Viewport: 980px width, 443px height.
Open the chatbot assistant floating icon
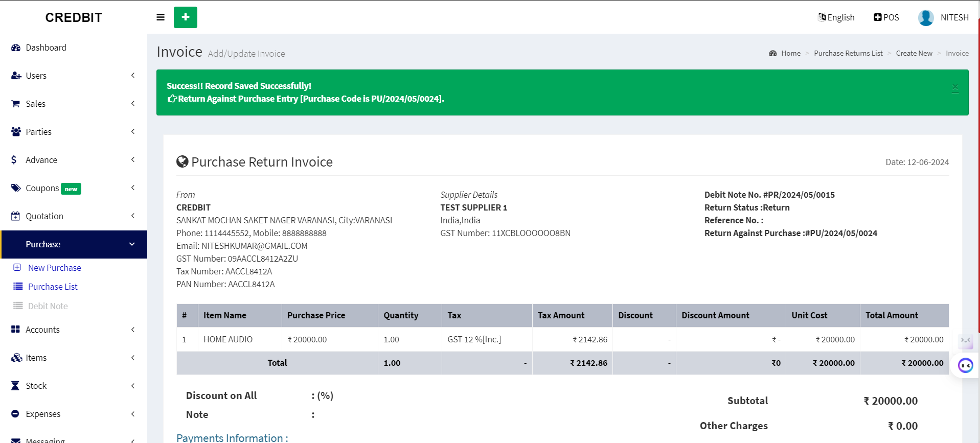(x=965, y=365)
